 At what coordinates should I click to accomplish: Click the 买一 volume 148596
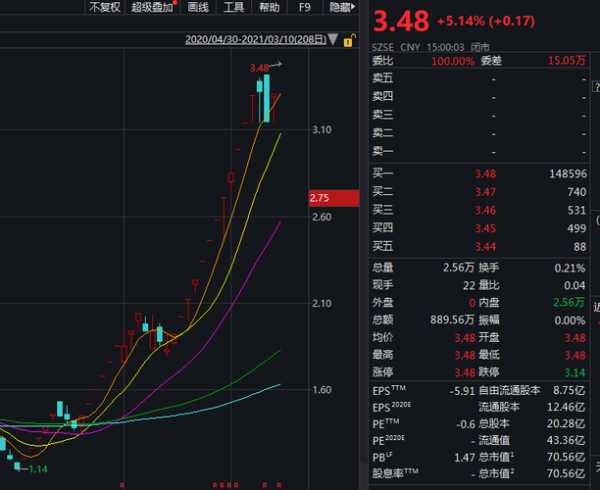click(568, 174)
